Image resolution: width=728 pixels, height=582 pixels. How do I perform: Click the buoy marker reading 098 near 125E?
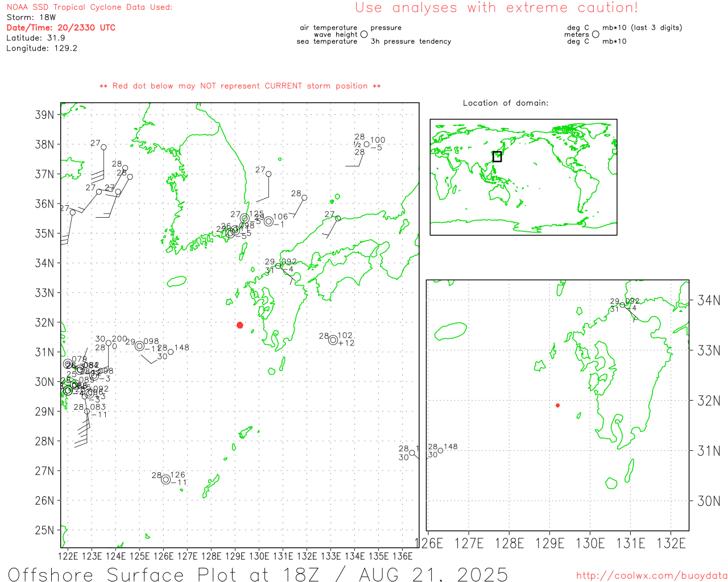click(x=139, y=346)
